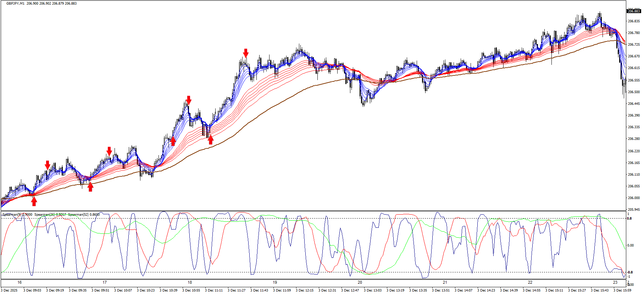Click the Spearman(9) indicator label
The height and width of the screenshot is (300, 644).
click(17, 215)
